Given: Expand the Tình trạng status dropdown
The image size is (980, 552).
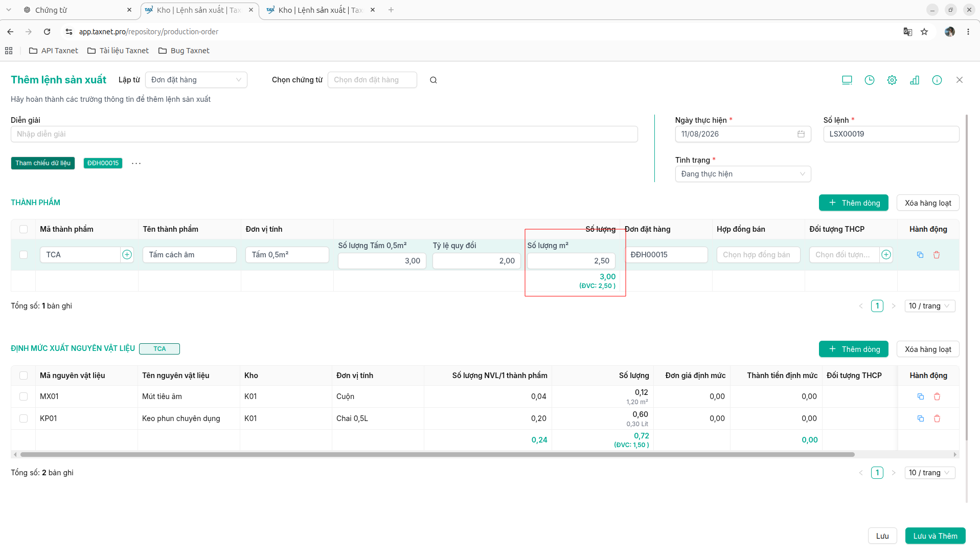Looking at the screenshot, I should click(x=743, y=174).
